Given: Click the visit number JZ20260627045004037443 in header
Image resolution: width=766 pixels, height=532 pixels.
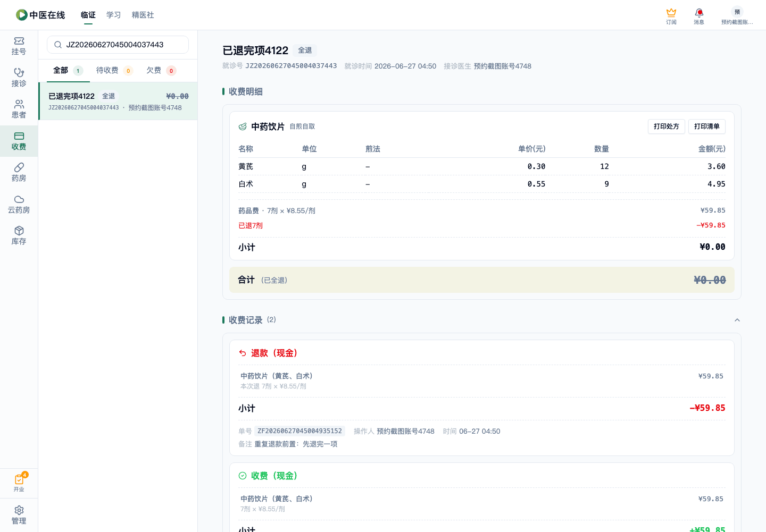Looking at the screenshot, I should (x=291, y=66).
